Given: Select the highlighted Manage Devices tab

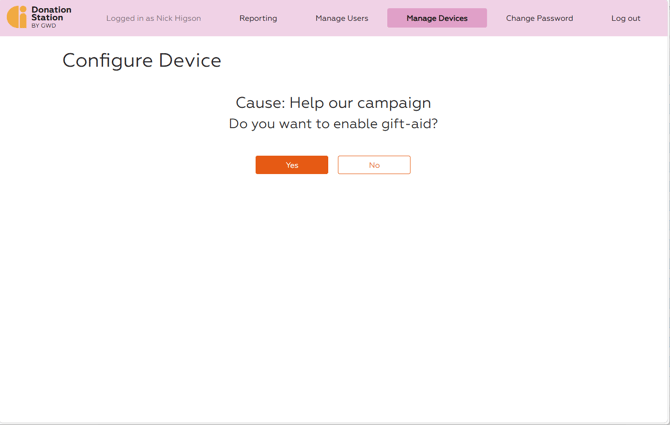Looking at the screenshot, I should click(x=437, y=18).
